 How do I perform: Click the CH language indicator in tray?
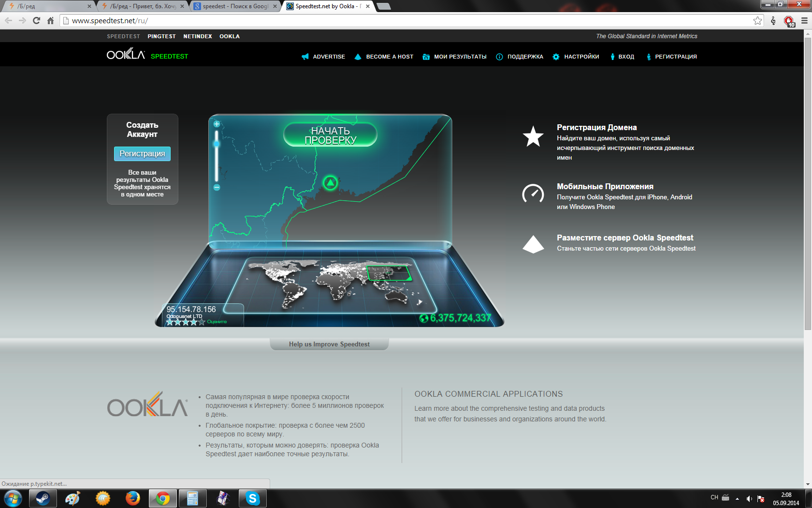pos(714,497)
